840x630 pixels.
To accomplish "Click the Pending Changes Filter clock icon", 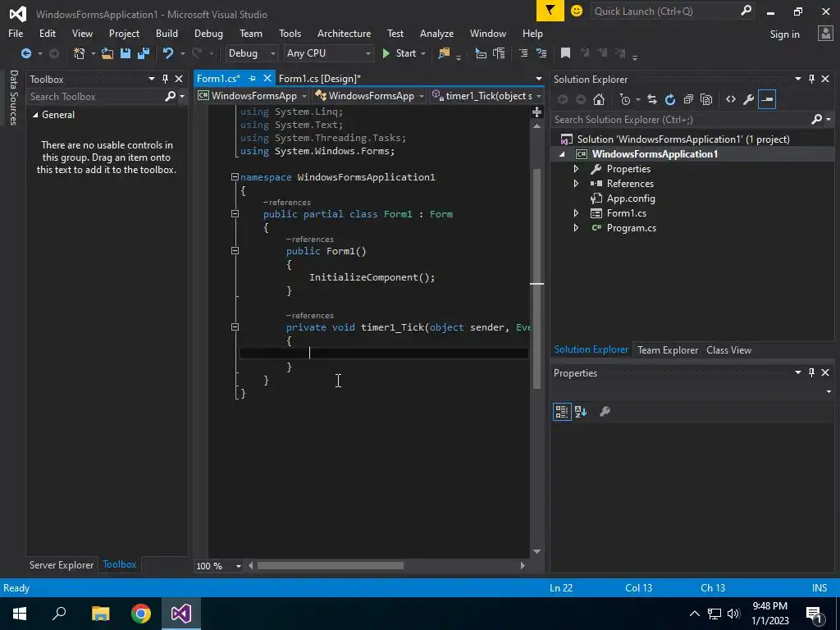I will point(624,99).
